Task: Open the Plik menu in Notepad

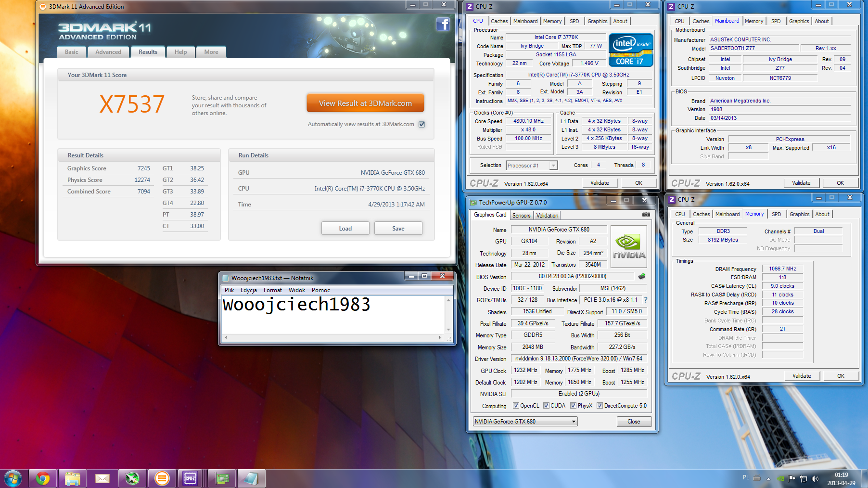Action: [x=229, y=290]
